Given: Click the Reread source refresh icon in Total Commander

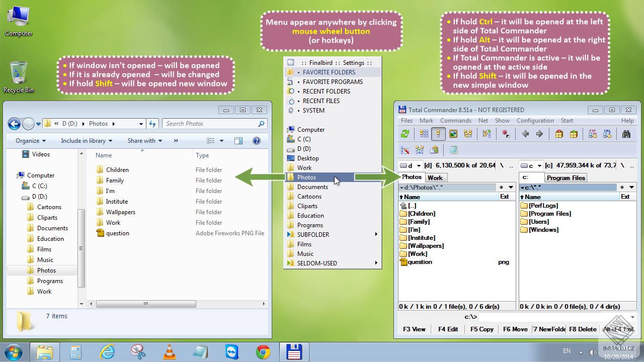Looking at the screenshot, I should click(405, 134).
